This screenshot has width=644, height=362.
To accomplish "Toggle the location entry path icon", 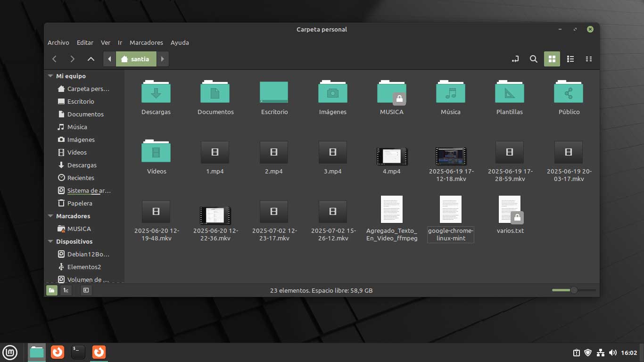I will click(x=515, y=59).
